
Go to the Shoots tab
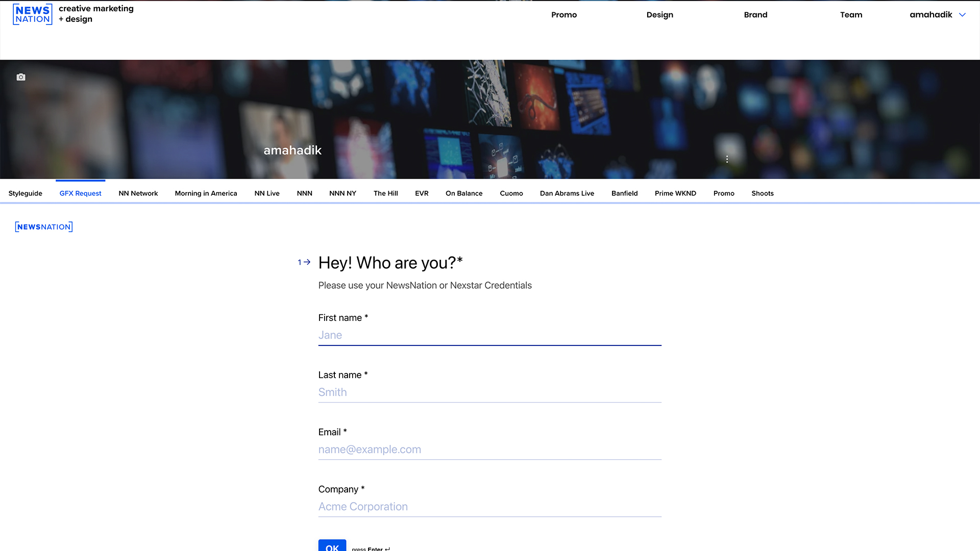(762, 193)
